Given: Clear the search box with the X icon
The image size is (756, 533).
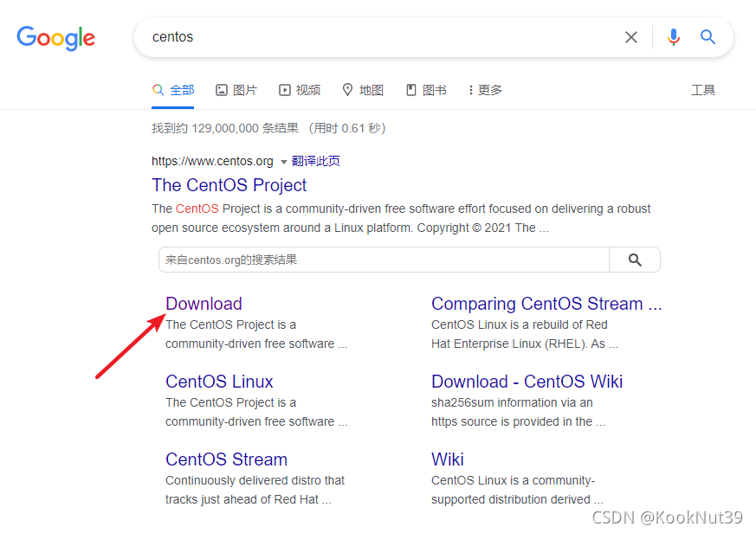Looking at the screenshot, I should point(631,37).
